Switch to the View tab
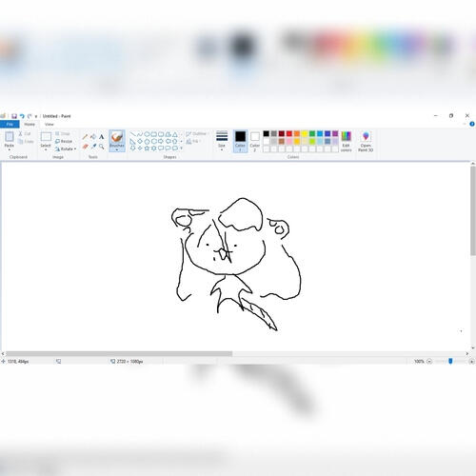Viewport: 476px width, 476px height. 50,124
